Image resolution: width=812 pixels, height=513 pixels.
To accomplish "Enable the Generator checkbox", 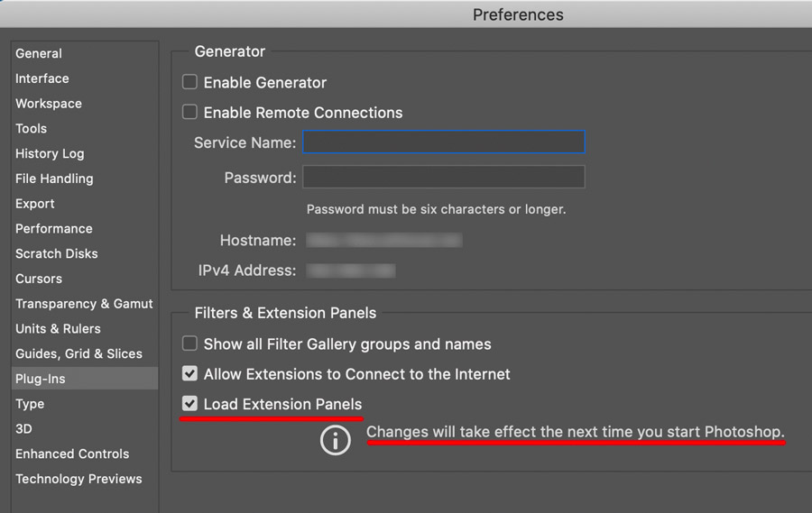I will pyautogui.click(x=189, y=82).
